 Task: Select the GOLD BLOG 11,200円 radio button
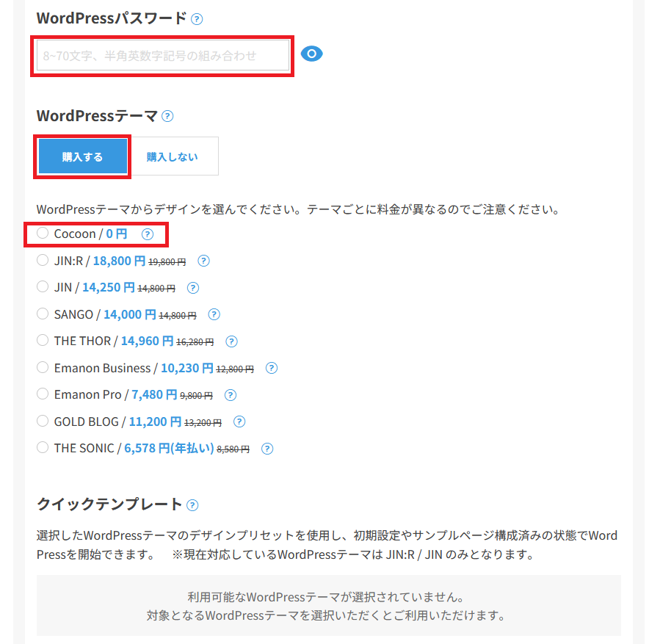click(43, 421)
